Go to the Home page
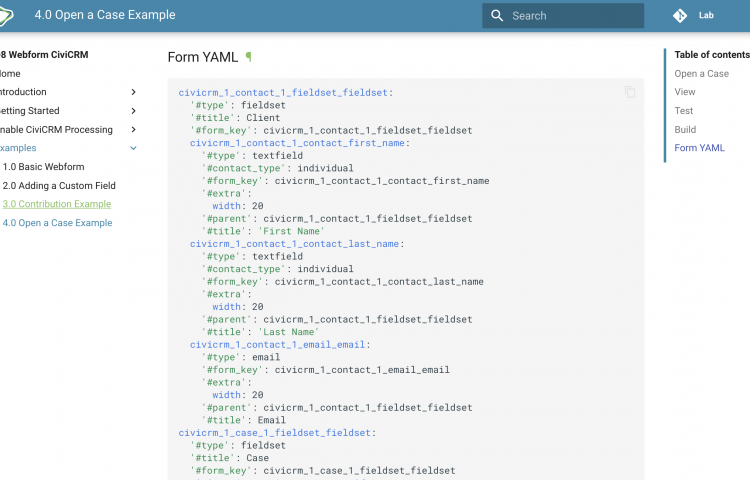Screen dimensions: 750x480 10,74
